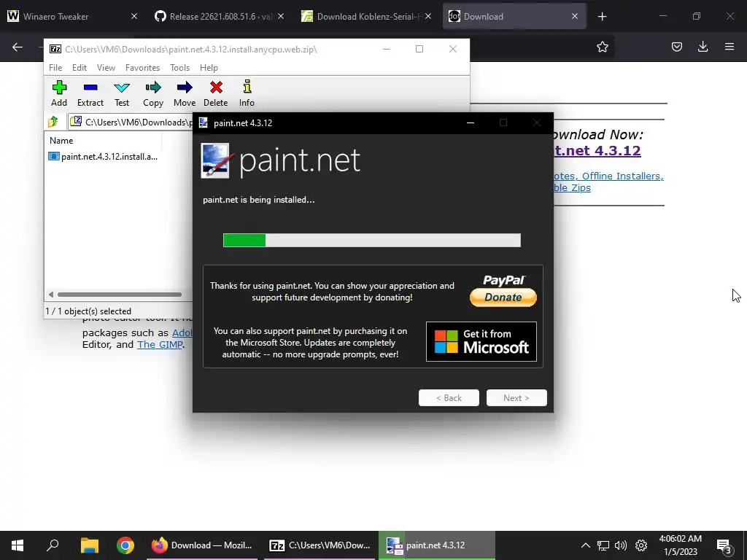Follow the portable Zips link on webpage
This screenshot has width=747, height=560.
point(572,187)
